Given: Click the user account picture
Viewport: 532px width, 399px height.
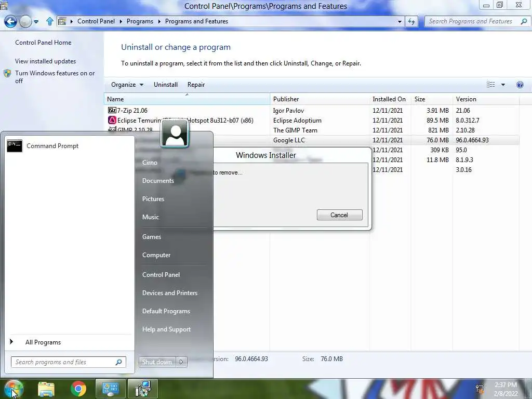Looking at the screenshot, I should click(175, 134).
